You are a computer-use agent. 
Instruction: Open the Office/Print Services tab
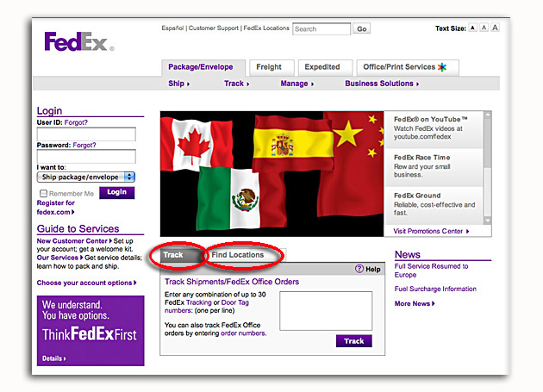(x=405, y=67)
